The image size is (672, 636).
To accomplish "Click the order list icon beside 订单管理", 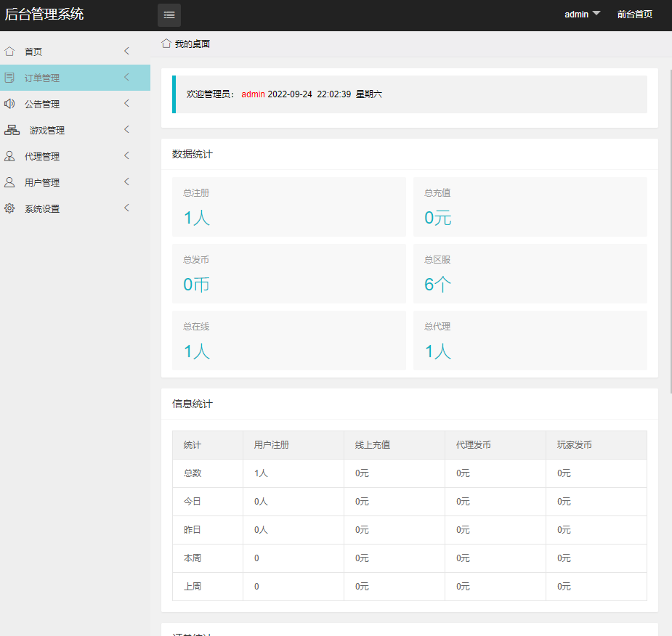I will [9, 78].
